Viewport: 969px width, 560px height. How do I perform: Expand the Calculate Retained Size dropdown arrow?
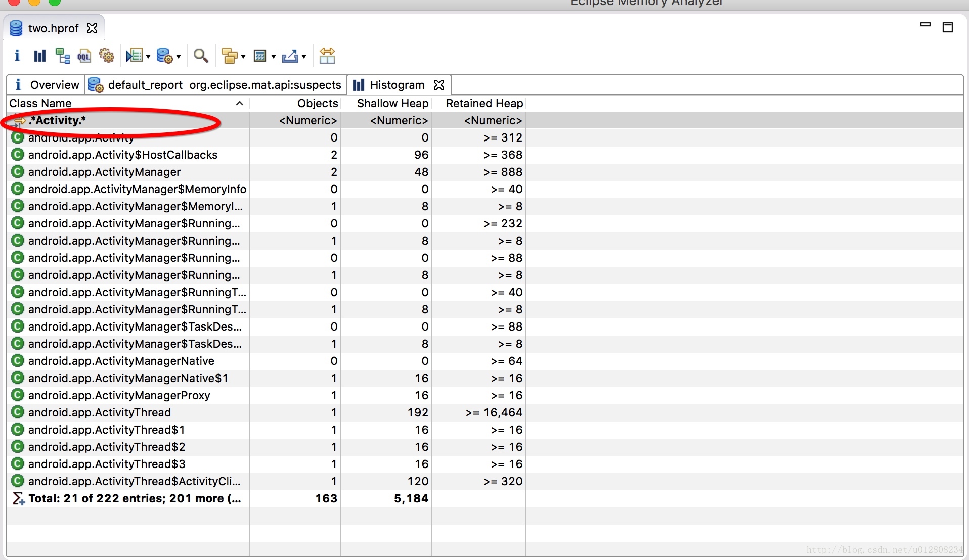point(274,56)
